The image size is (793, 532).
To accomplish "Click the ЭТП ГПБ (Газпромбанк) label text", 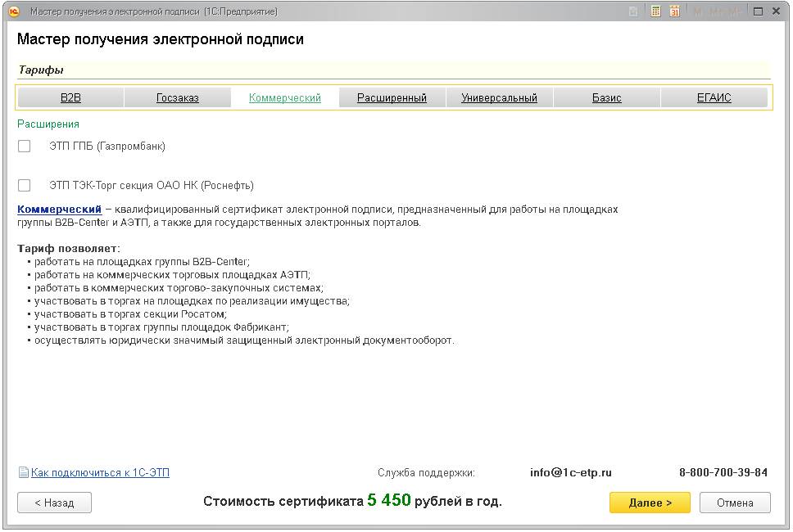I will pos(107,146).
